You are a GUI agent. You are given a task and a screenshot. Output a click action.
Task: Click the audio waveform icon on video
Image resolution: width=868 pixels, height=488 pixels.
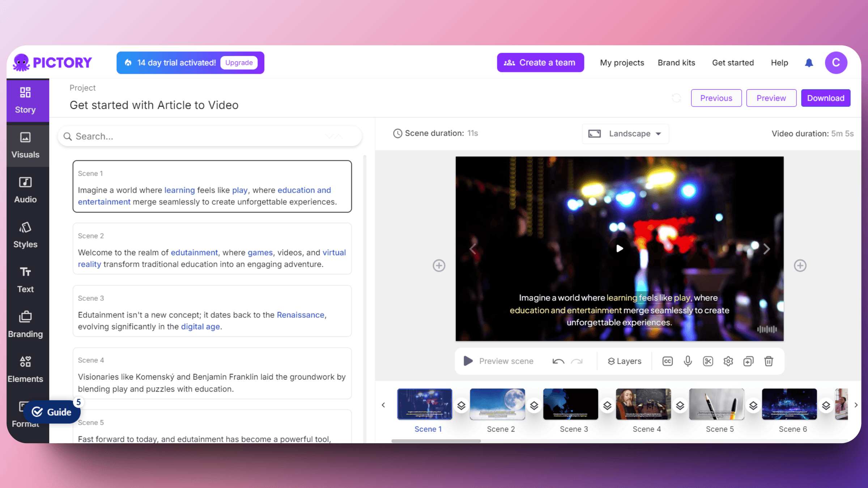pos(767,329)
